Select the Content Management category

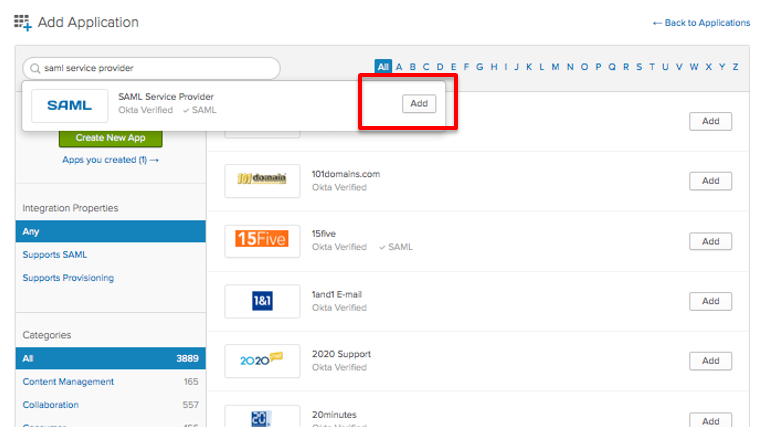tap(68, 381)
